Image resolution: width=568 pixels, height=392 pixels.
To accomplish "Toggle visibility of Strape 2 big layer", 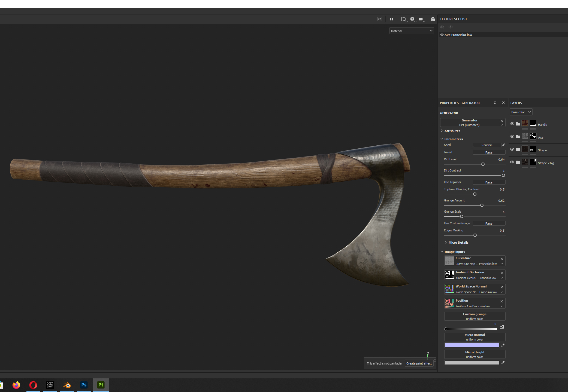I will (512, 162).
